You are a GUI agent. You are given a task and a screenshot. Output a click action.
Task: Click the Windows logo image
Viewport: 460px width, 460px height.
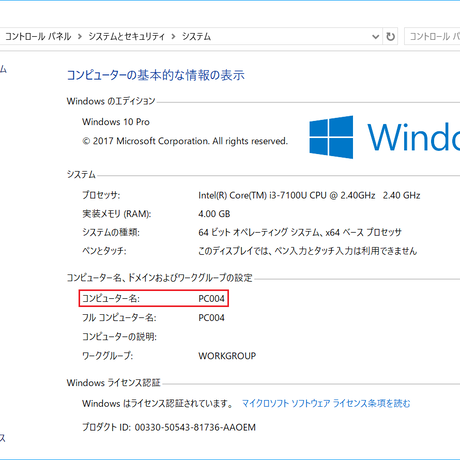tap(331, 137)
